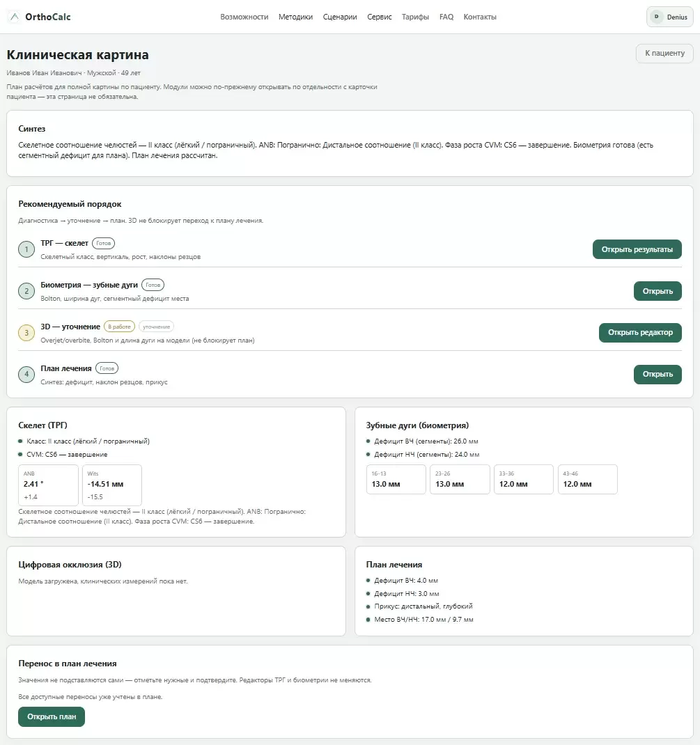
Task: Select Сервис in the top navigation
Action: click(379, 17)
